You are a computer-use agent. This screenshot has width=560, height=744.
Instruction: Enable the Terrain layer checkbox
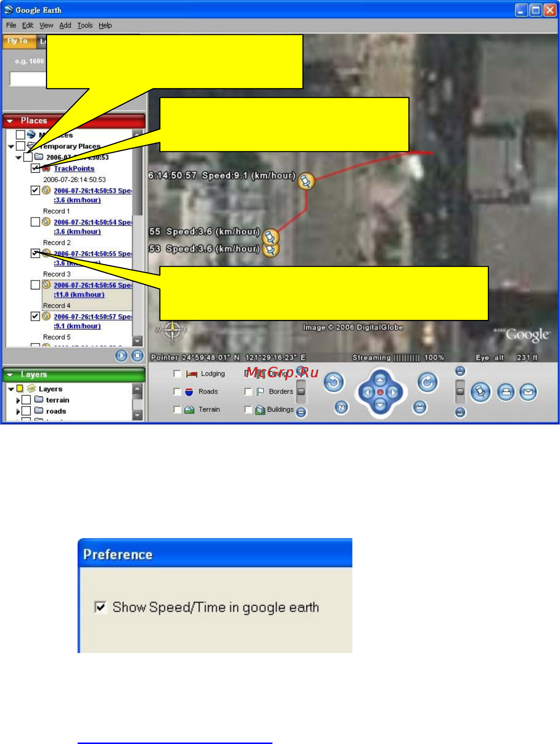177,409
